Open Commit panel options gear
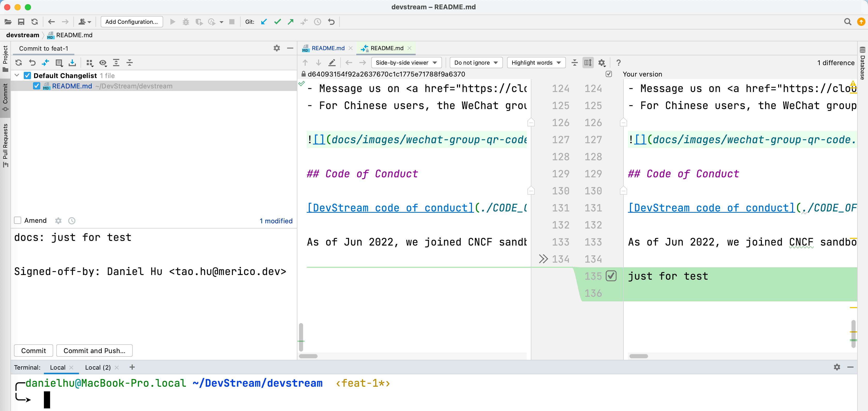 [x=277, y=48]
